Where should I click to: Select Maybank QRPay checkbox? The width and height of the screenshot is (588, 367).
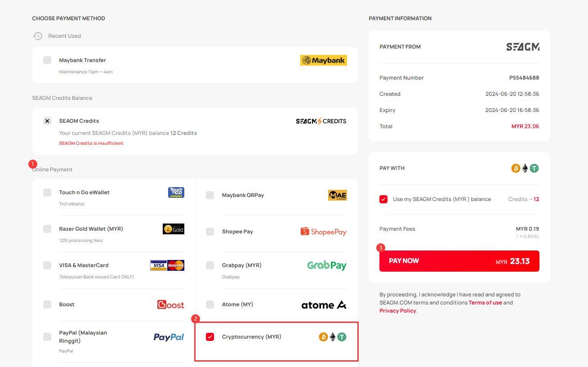210,195
